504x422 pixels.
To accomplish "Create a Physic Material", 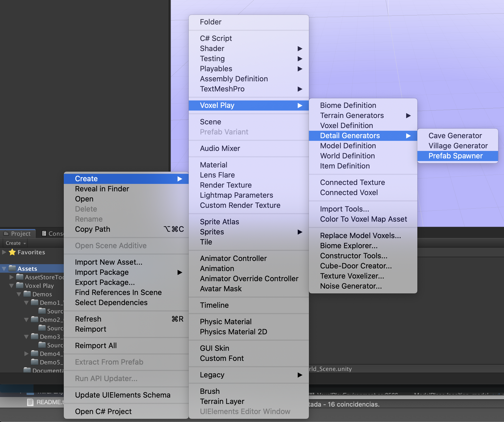I will pos(249,322).
